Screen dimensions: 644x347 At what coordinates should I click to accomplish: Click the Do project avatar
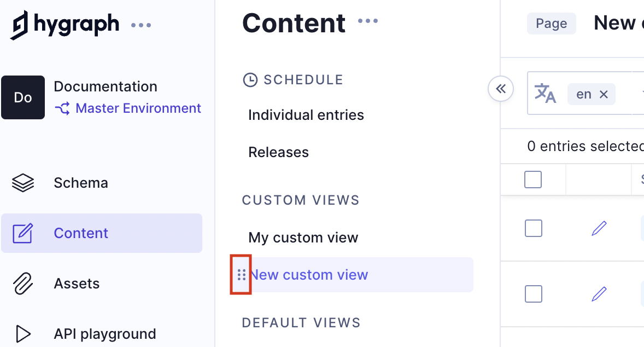[23, 97]
